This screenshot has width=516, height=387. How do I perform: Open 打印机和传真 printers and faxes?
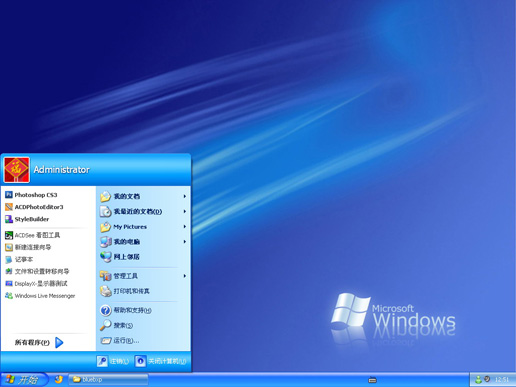coord(125,291)
